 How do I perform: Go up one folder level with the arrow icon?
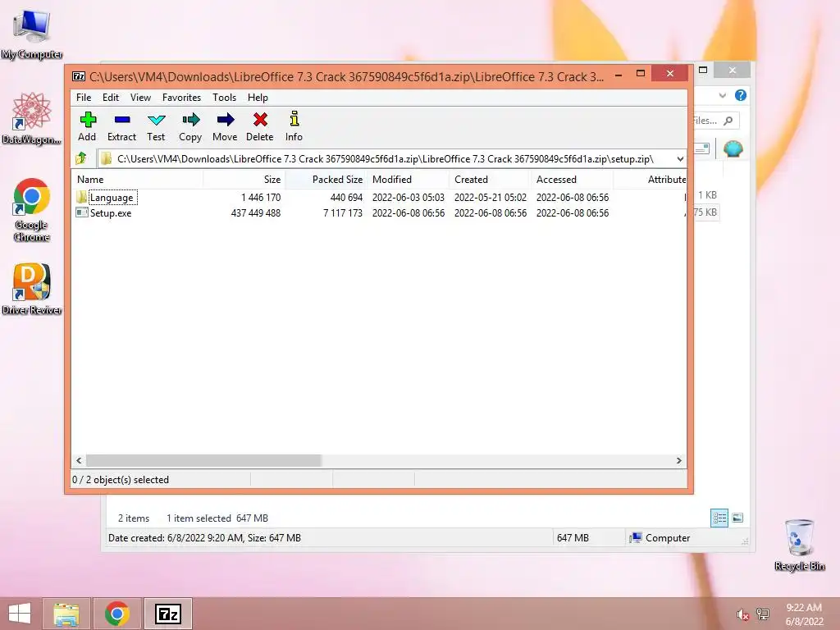81,158
